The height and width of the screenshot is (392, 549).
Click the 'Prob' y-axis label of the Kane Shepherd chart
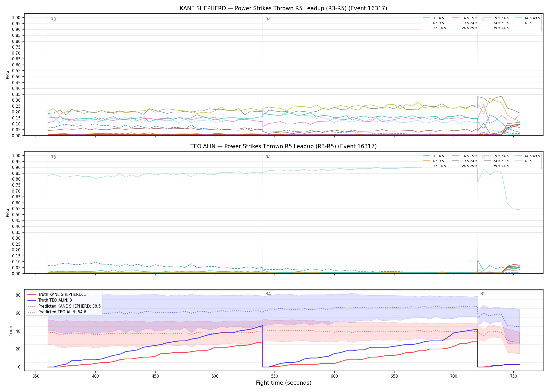[x=8, y=75]
